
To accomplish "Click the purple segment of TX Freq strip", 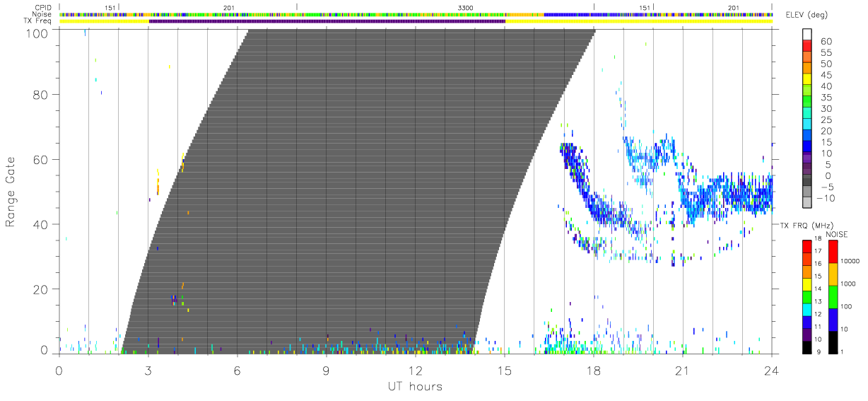I will coord(327,21).
